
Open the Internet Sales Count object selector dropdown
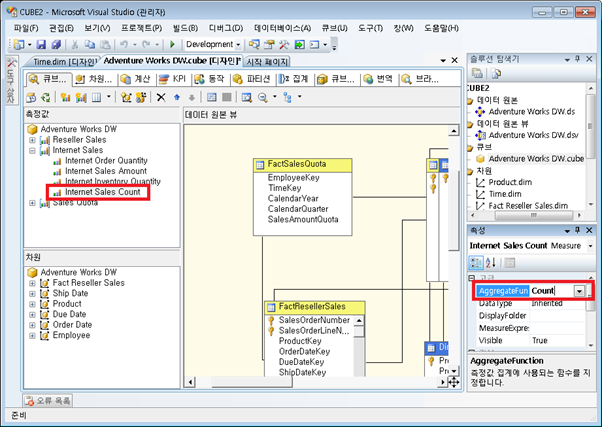pos(590,246)
